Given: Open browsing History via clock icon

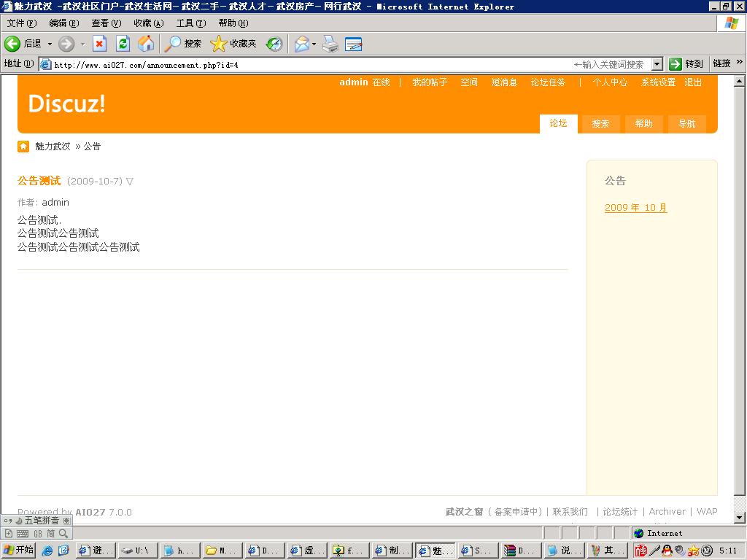Looking at the screenshot, I should click(x=273, y=44).
